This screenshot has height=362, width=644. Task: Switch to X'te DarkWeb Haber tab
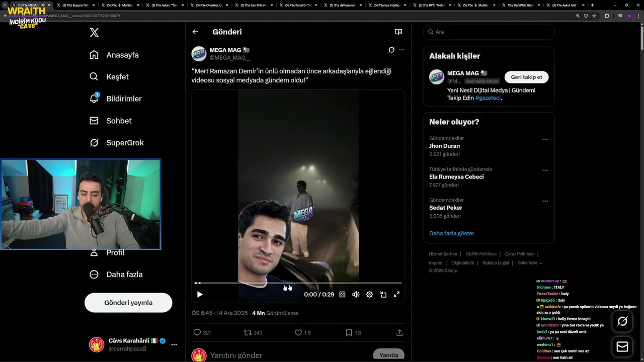[521, 5]
